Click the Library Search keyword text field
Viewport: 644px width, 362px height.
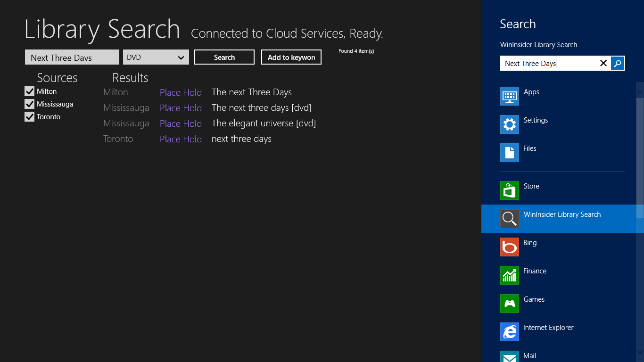tap(72, 58)
